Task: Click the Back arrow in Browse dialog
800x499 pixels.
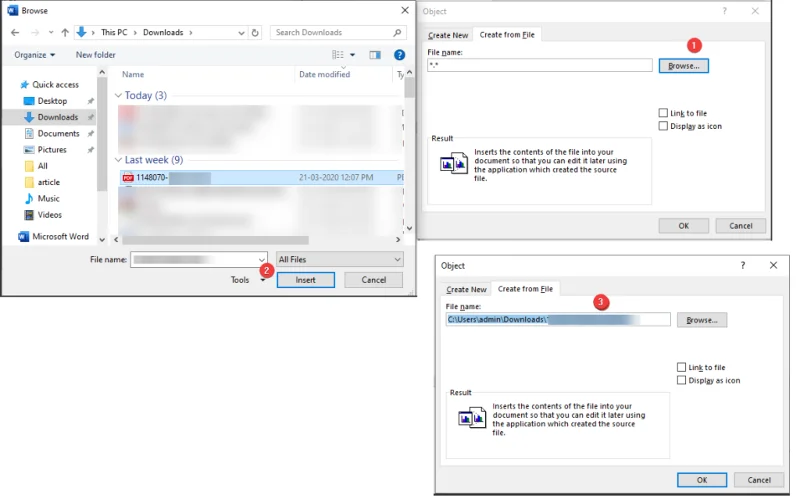Action: [15, 33]
